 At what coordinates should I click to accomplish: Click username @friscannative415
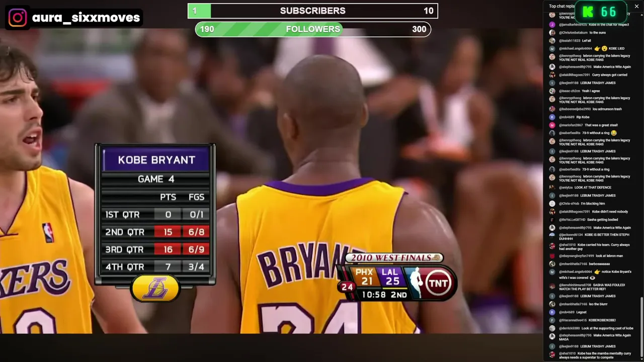(x=573, y=320)
